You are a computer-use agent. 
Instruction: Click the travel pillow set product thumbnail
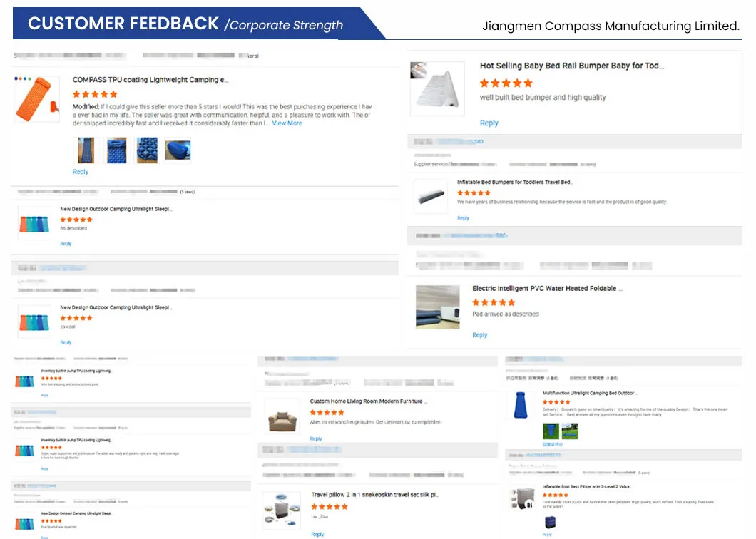(x=282, y=510)
